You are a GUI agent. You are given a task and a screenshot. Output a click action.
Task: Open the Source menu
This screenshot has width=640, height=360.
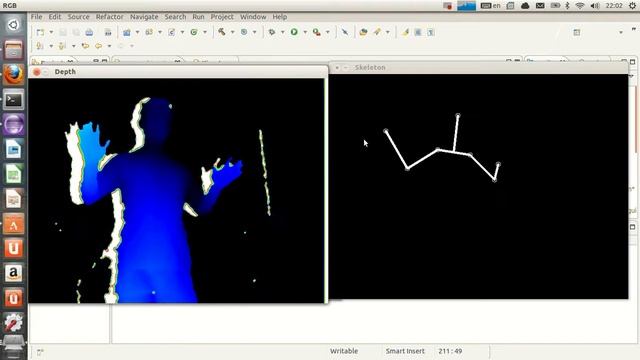pos(78,17)
